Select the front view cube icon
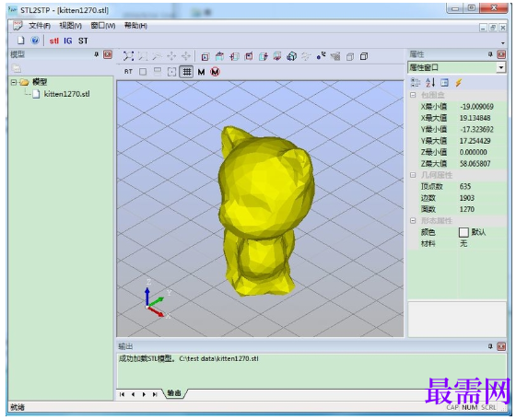The image size is (528, 420). tap(205, 56)
